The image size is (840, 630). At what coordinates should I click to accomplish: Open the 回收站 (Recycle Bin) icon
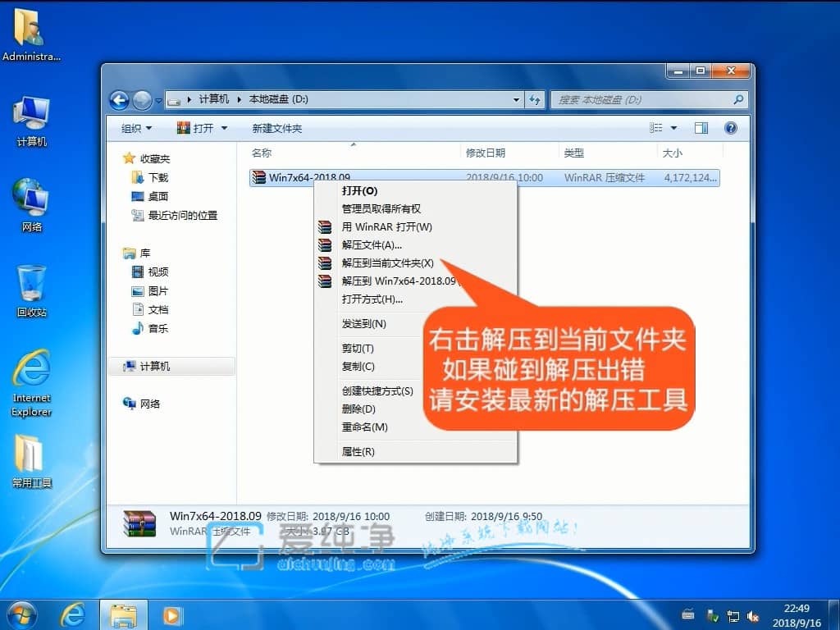(x=30, y=287)
